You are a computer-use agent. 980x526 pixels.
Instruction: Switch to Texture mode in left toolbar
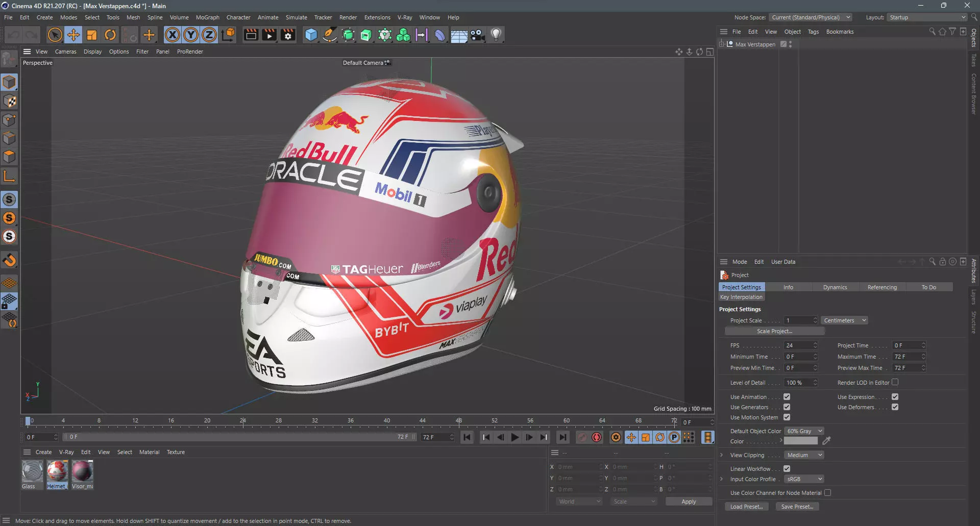point(10,101)
